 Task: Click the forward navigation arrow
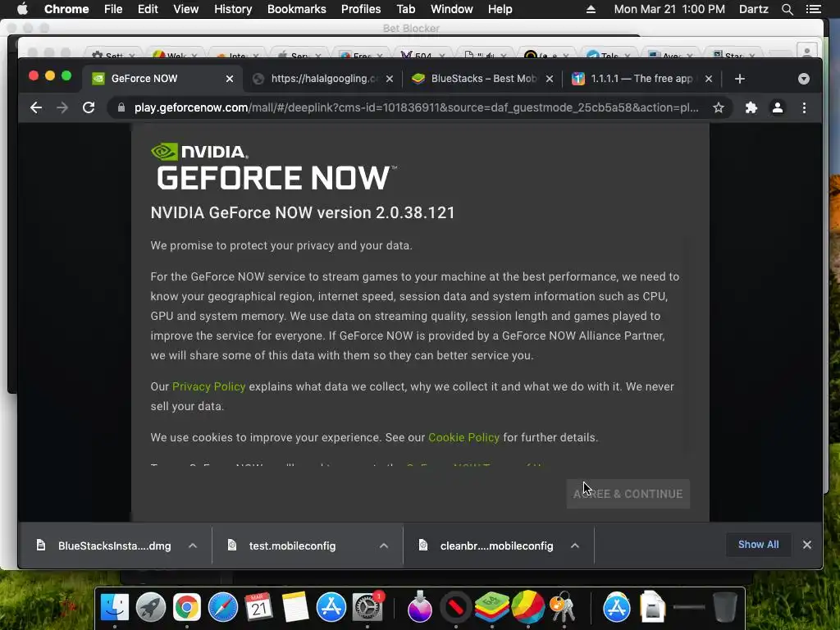62,107
